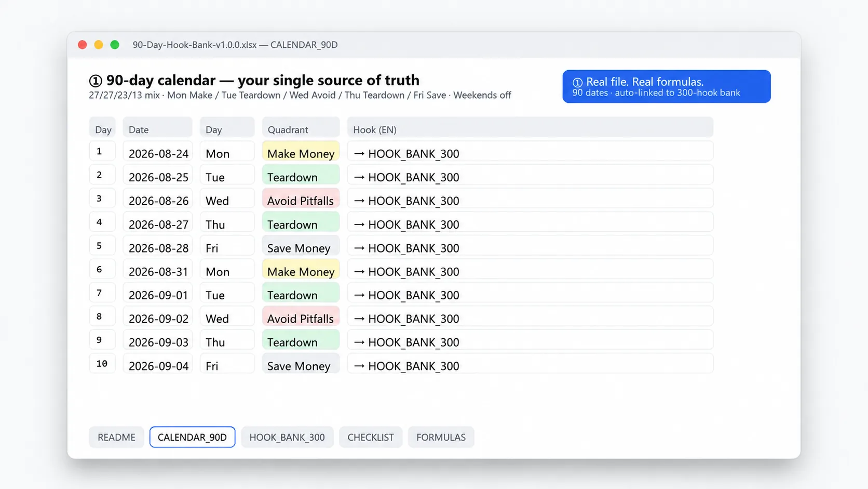
Task: Click the day number 2 cell
Action: 102,175
